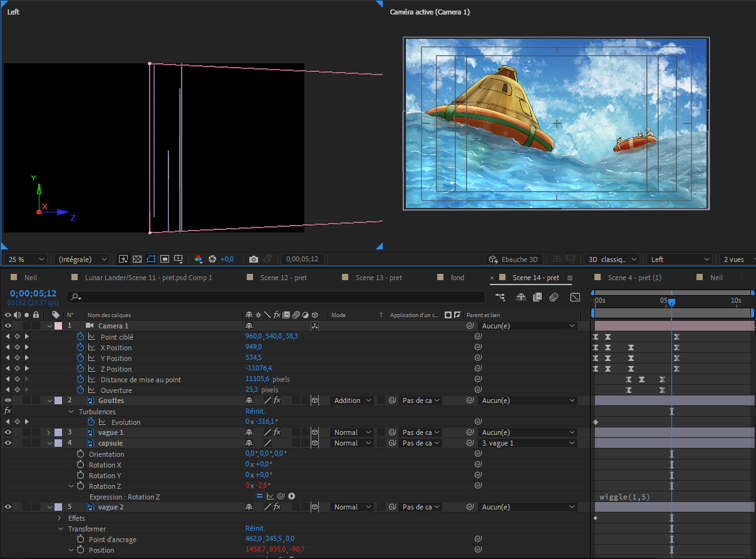This screenshot has width=756, height=559.
Task: Add a keyframe to Y Position
Action: pos(17,358)
